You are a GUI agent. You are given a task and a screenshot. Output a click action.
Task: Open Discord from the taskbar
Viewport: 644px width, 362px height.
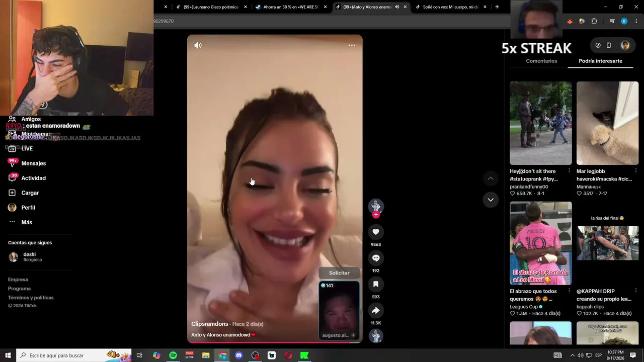point(239,355)
